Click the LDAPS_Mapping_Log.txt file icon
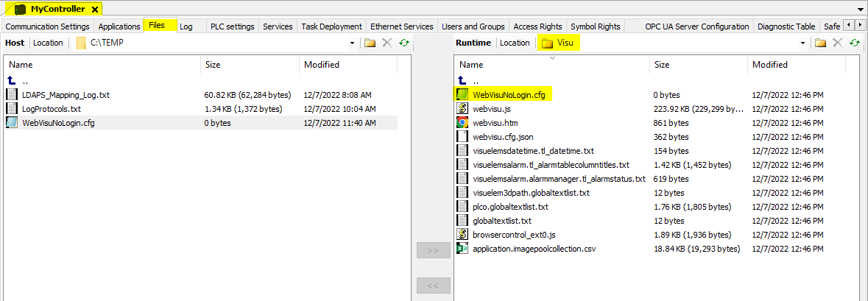Screen dimensions: 868x301 click(12, 95)
